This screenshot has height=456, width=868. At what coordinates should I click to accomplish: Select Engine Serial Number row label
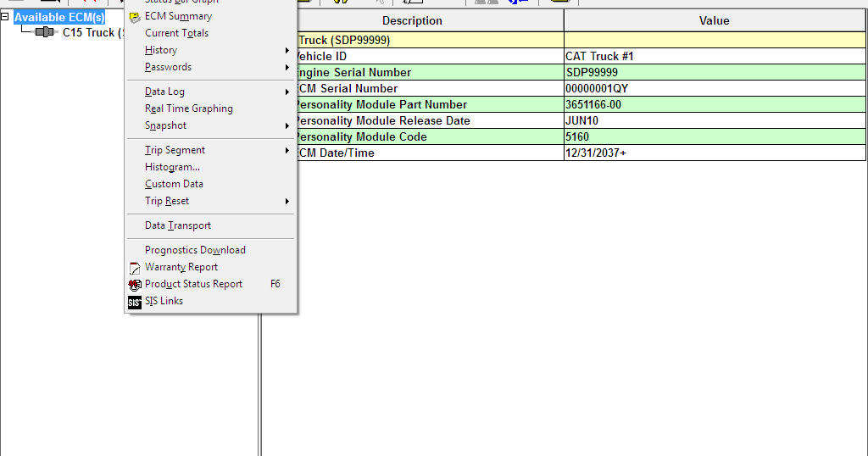(x=354, y=73)
